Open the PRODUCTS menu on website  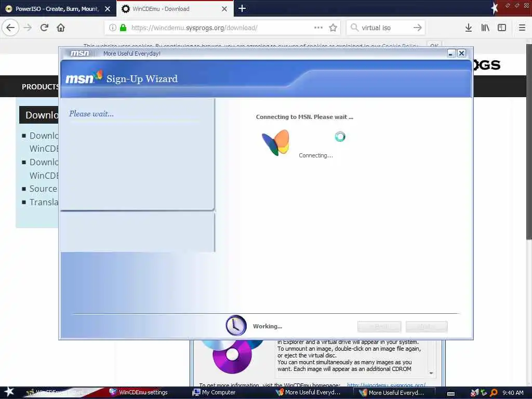[39, 87]
